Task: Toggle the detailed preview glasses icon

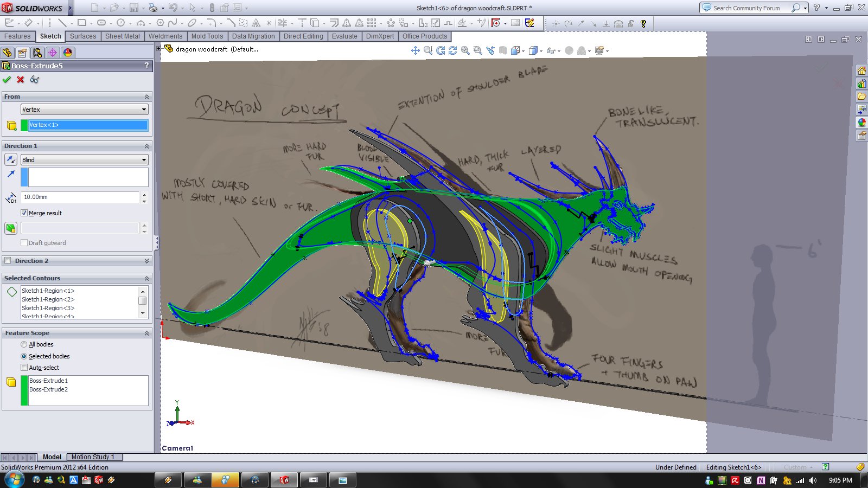Action: click(35, 80)
